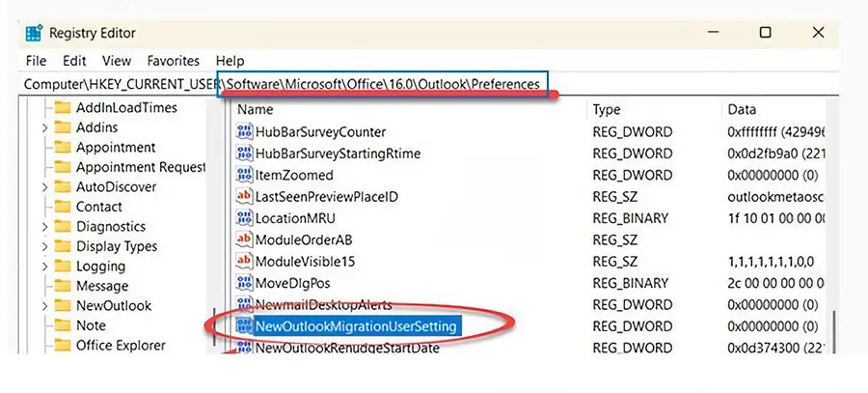This screenshot has width=868, height=393.
Task: Open the Edit menu
Action: pyautogui.click(x=74, y=61)
